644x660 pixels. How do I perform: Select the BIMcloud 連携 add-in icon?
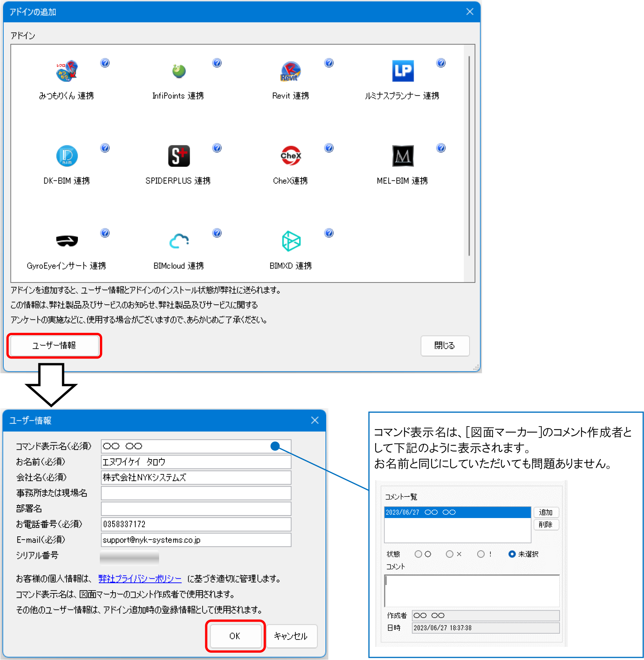pyautogui.click(x=179, y=241)
